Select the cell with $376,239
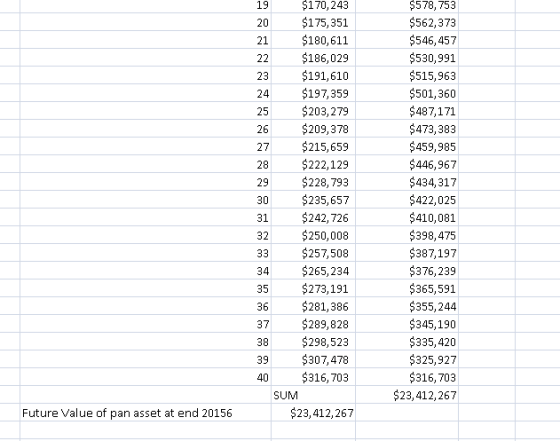This screenshot has width=560, height=441. click(x=407, y=270)
